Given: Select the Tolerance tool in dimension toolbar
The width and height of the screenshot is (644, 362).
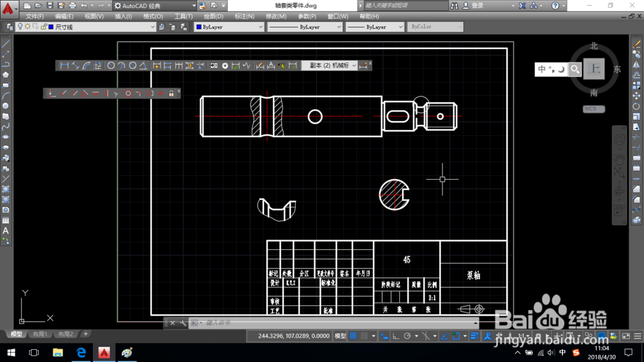Looking at the screenshot, I should pyautogui.click(x=214, y=65).
